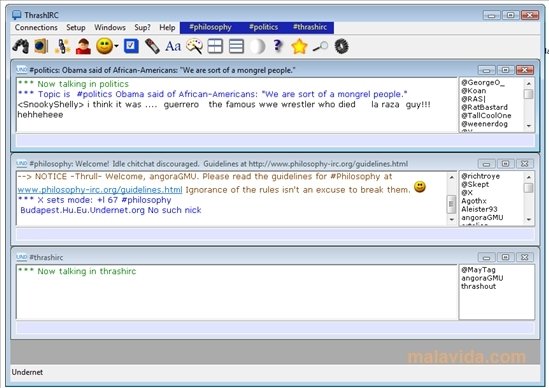
Task: Click the white half-moon sphere icon
Action: (x=257, y=46)
